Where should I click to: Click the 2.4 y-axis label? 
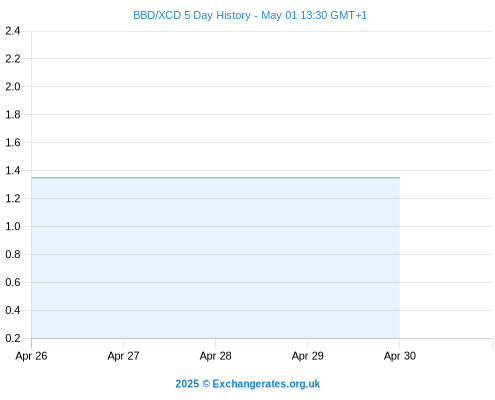click(13, 31)
